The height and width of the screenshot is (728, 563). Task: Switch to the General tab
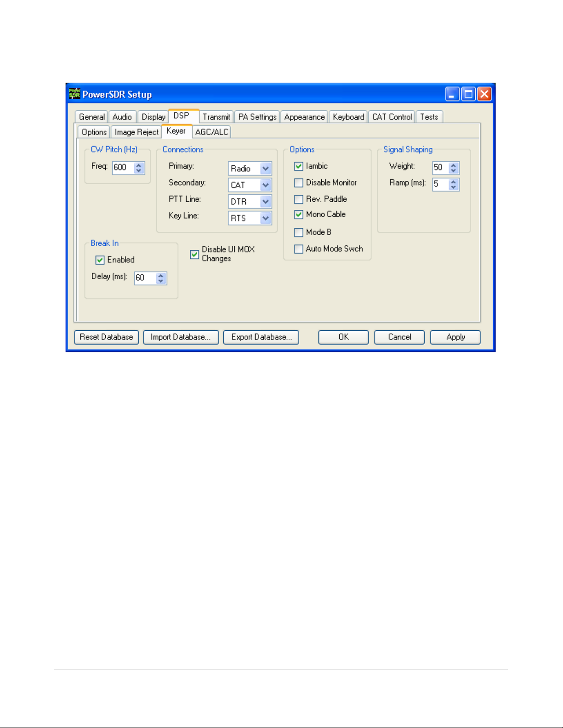pyautogui.click(x=91, y=117)
